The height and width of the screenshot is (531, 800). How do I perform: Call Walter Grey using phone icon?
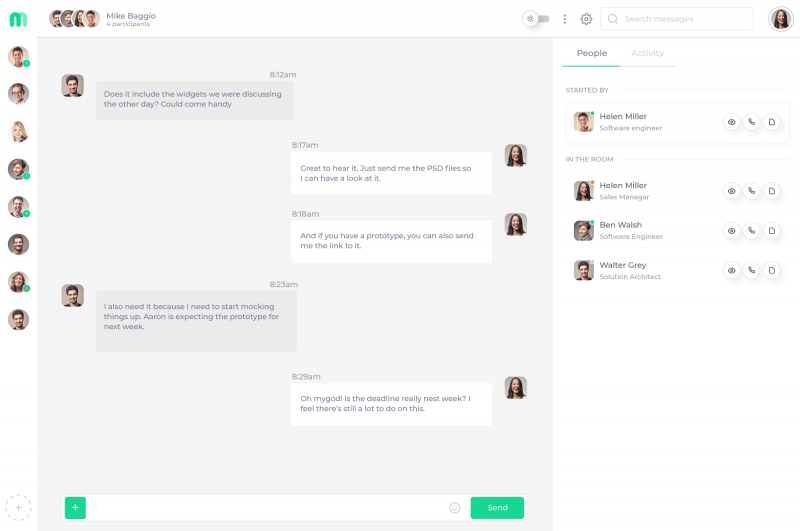751,270
